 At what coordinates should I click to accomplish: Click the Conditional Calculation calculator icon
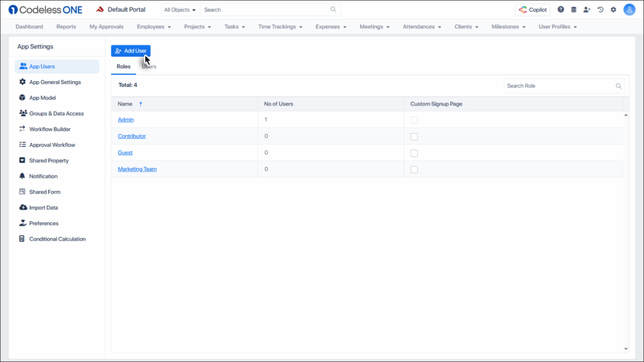coord(22,238)
